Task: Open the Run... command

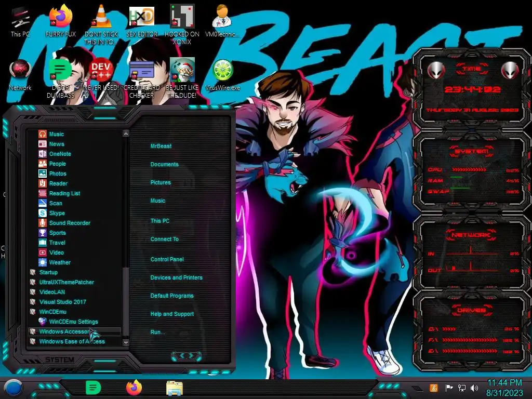Action: pyautogui.click(x=157, y=332)
